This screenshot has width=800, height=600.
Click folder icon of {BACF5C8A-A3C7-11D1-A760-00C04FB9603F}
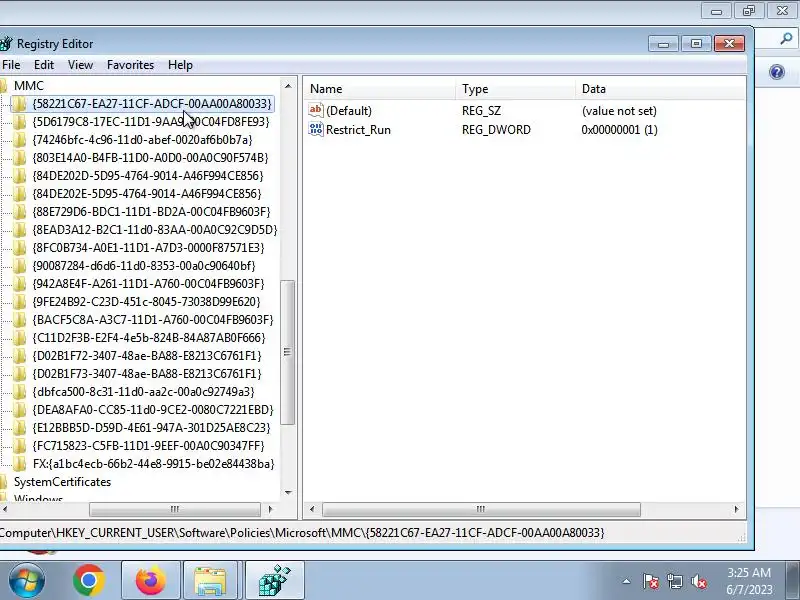pos(19,319)
